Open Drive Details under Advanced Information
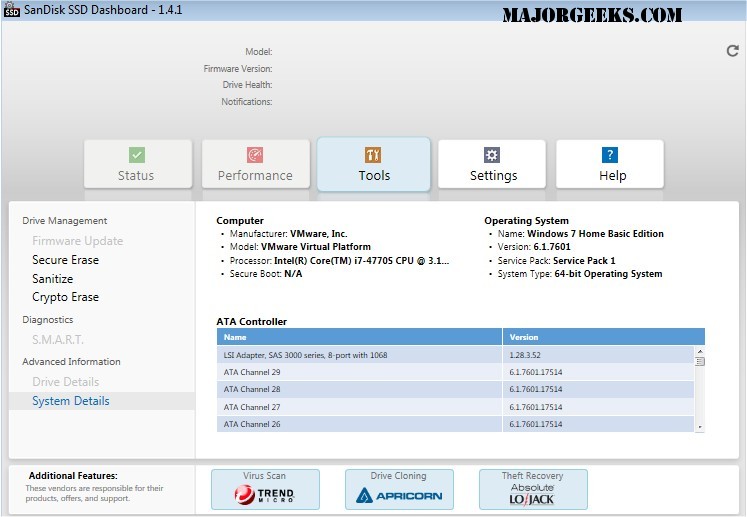This screenshot has width=747, height=517. pos(66,382)
